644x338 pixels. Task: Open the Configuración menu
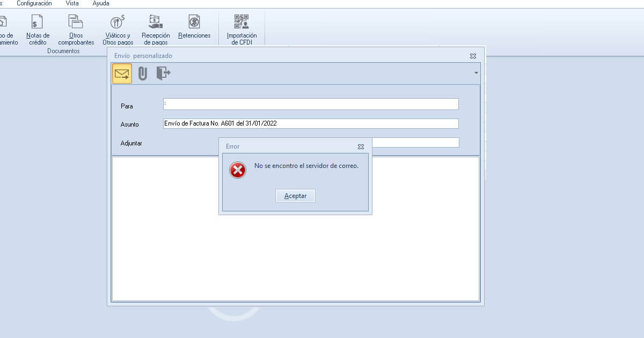pos(34,3)
